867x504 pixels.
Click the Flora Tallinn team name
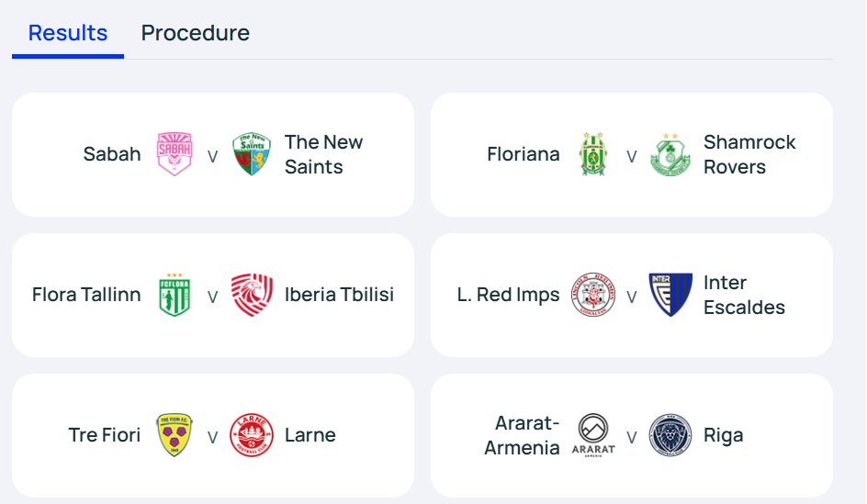[86, 295]
